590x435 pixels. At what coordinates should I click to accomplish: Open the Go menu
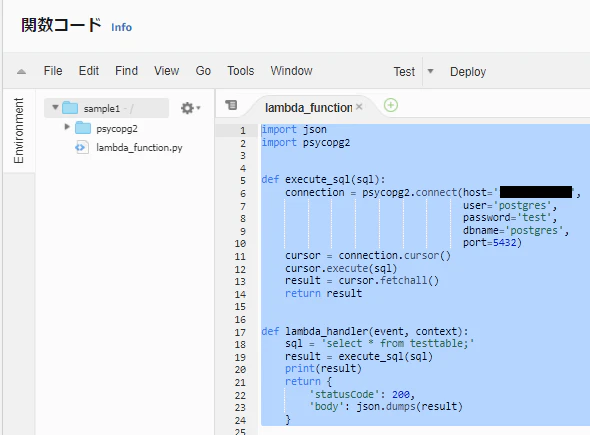pyautogui.click(x=203, y=71)
